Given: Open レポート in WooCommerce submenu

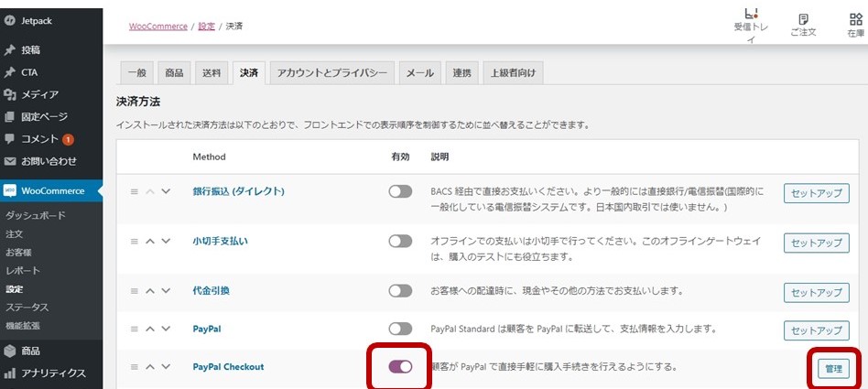Looking at the screenshot, I should 23,271.
